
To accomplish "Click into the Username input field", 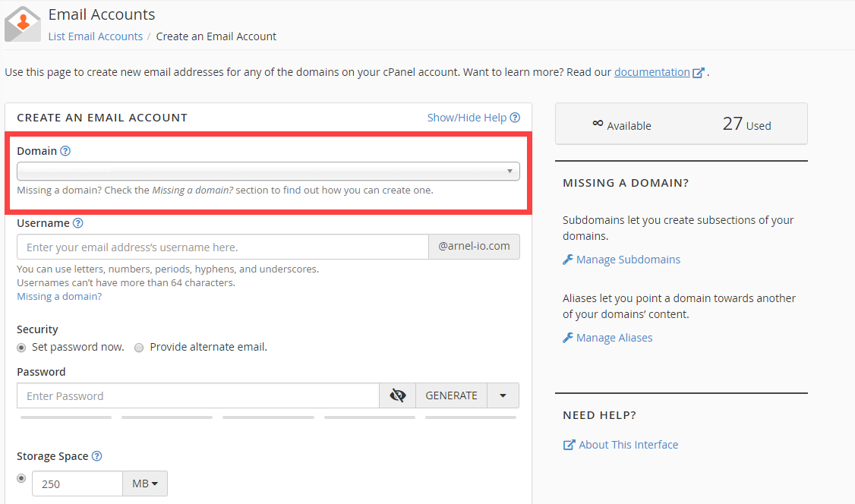I will 222,247.
